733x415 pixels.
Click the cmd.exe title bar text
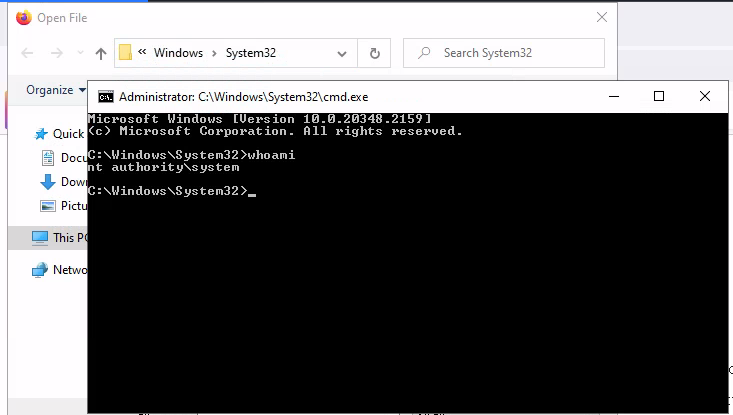[244, 97]
